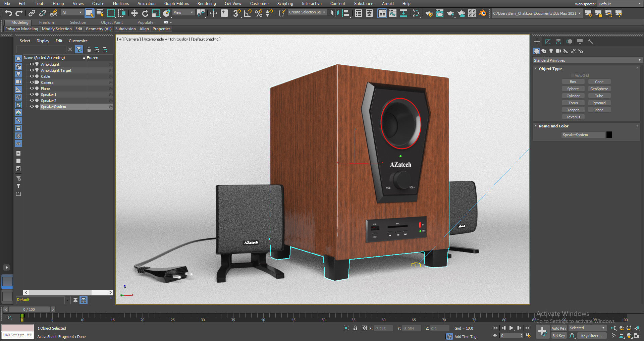The image size is (644, 341).
Task: Switch to the Freeform ribbon tab
Action: (x=47, y=22)
